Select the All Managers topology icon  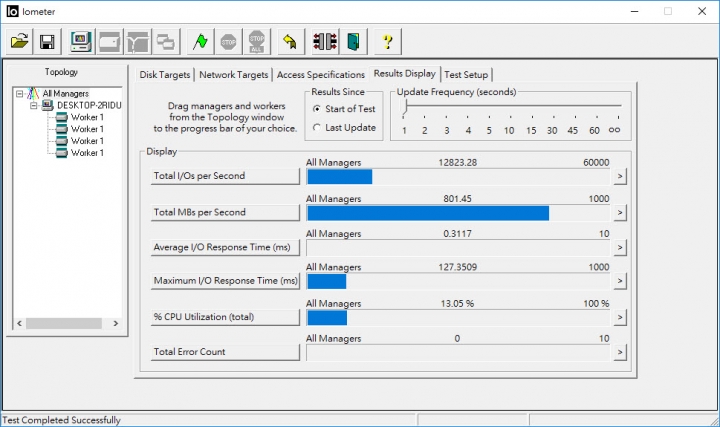click(34, 94)
